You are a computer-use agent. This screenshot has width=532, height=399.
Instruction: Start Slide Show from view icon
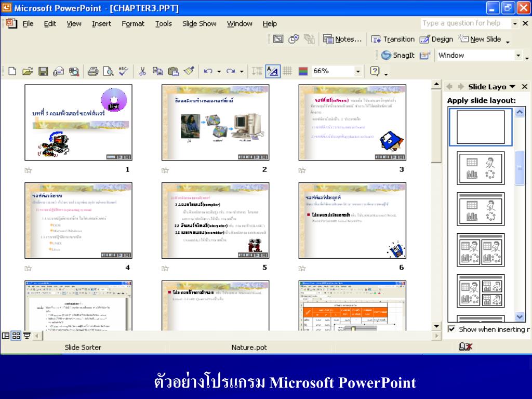[x=27, y=336]
